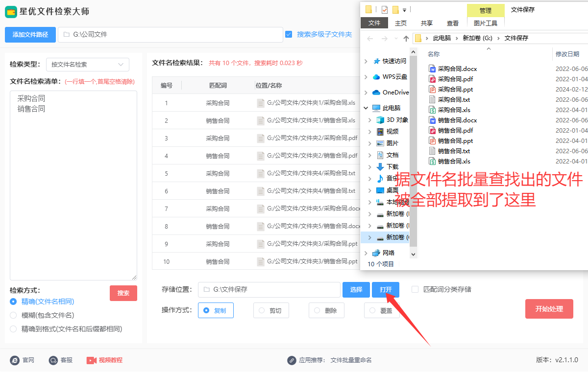Select 精确(文件名相同) search mode

14,302
